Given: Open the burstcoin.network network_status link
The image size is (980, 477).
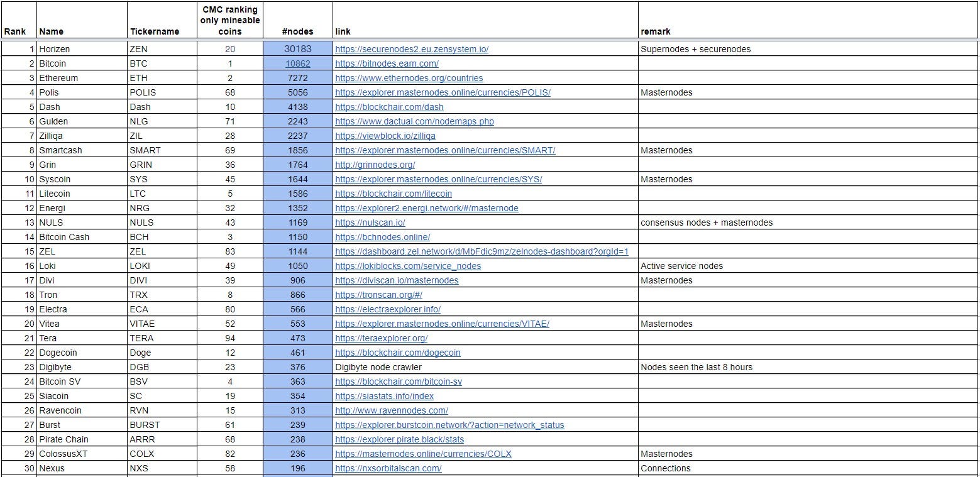Looking at the screenshot, I should [x=449, y=425].
